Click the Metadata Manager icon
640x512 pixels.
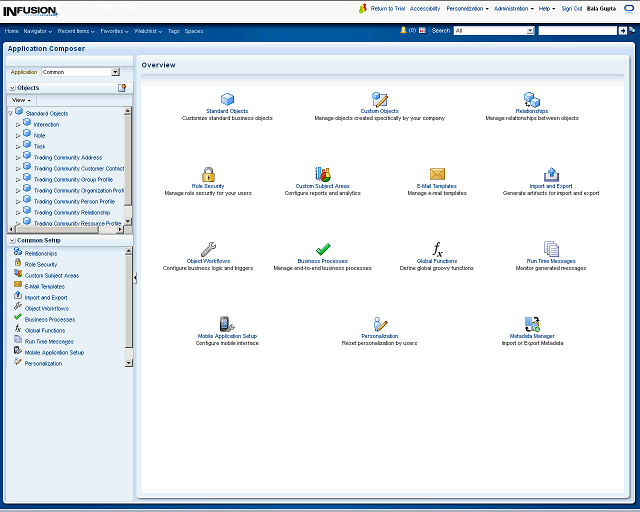click(x=531, y=324)
